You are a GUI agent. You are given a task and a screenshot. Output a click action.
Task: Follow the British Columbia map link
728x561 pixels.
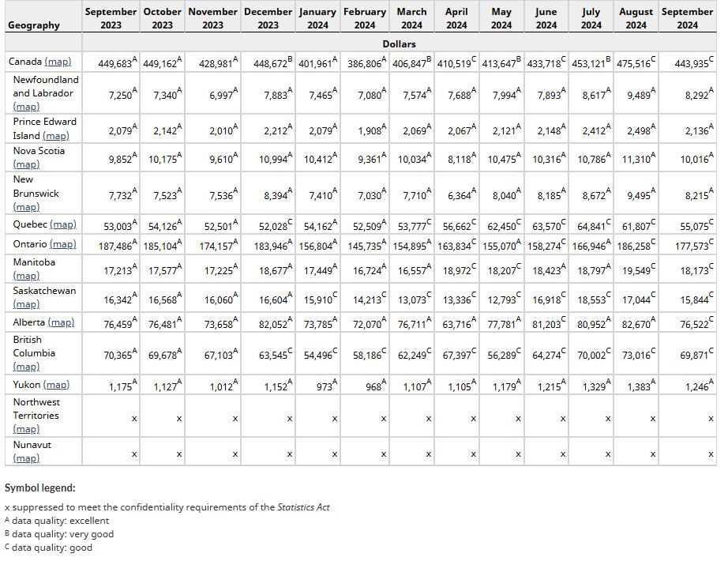click(26, 367)
